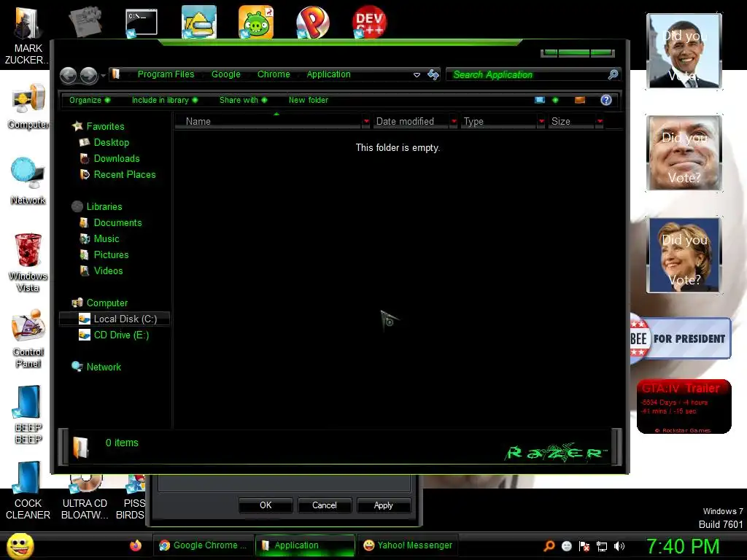Viewport: 747px width, 560px height.
Task: Select the Windows Vista recycle bin icon
Action: click(x=28, y=262)
